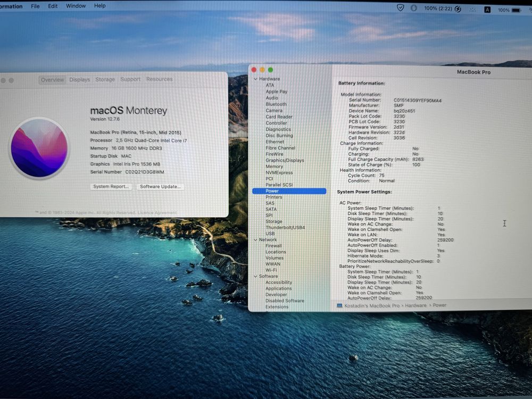
Task: Select Thunderbolt/USB4 in the sidebar
Action: [285, 228]
